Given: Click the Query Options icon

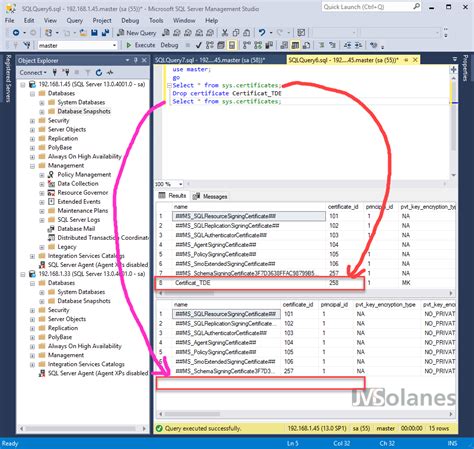Looking at the screenshot, I should coord(221,45).
